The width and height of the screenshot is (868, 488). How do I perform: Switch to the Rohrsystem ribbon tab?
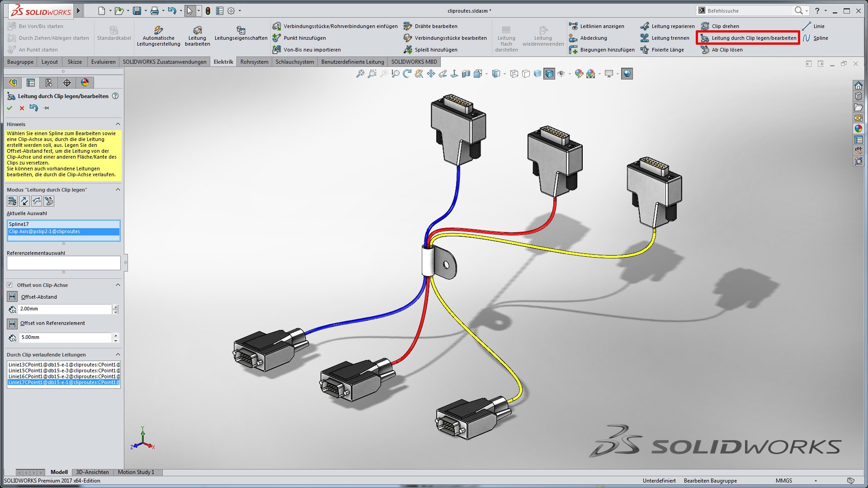pyautogui.click(x=254, y=61)
